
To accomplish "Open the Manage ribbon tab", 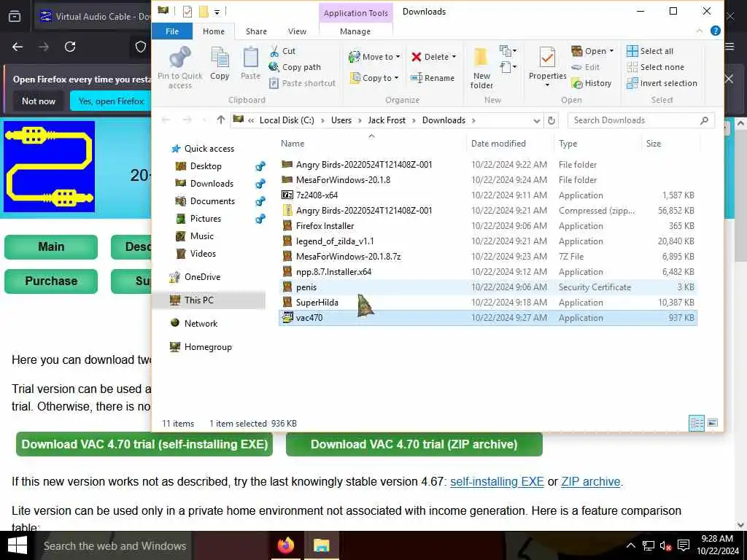I will click(x=355, y=31).
